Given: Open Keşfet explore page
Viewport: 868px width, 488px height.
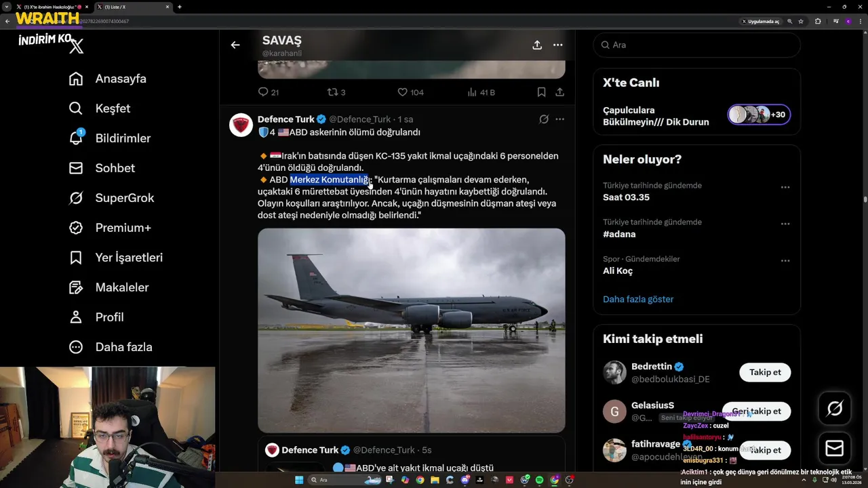Looking at the screenshot, I should (x=99, y=108).
